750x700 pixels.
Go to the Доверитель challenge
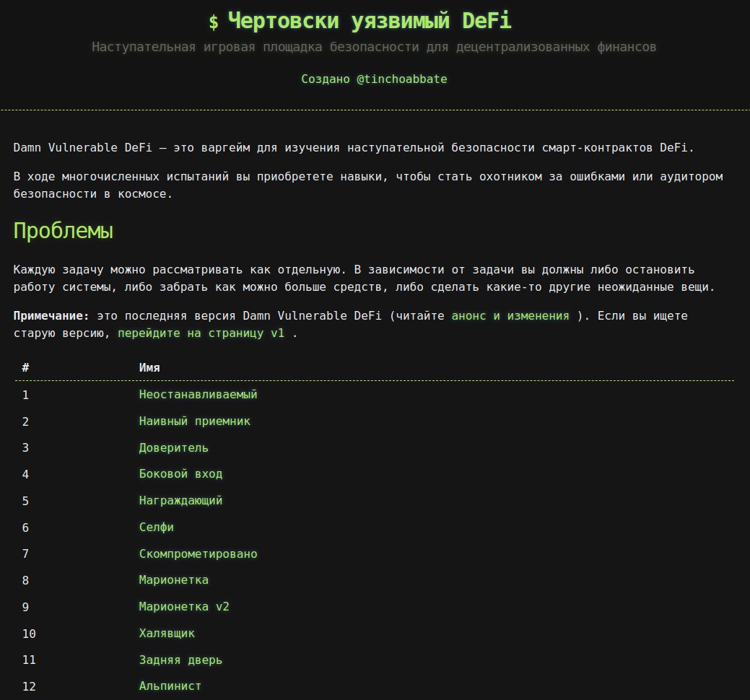click(x=173, y=447)
